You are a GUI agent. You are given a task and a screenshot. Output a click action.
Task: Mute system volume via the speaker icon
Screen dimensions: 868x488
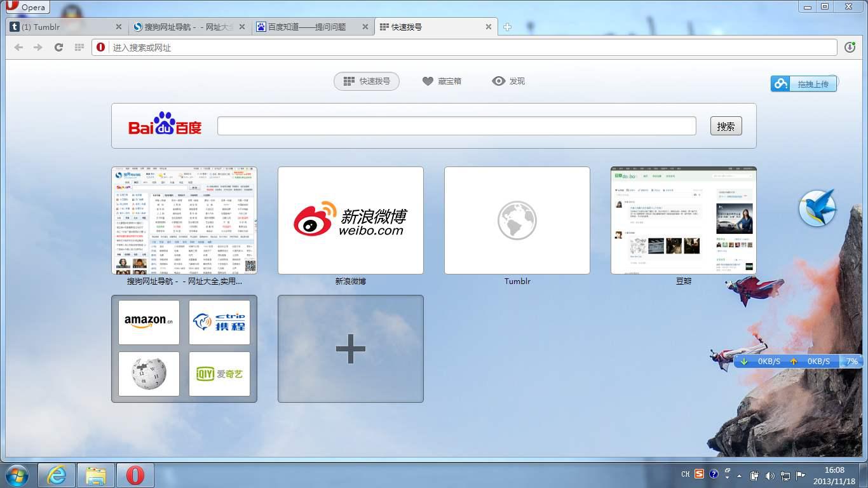(770, 475)
